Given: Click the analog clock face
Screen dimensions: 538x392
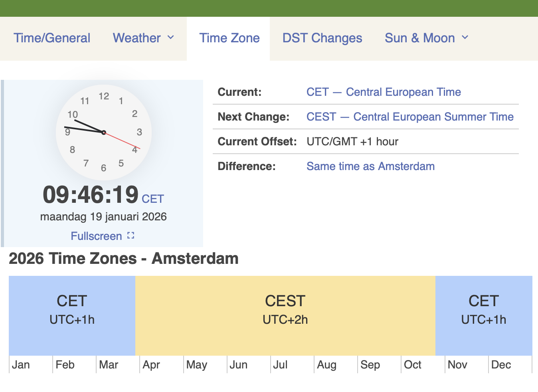Looking at the screenshot, I should click(104, 132).
